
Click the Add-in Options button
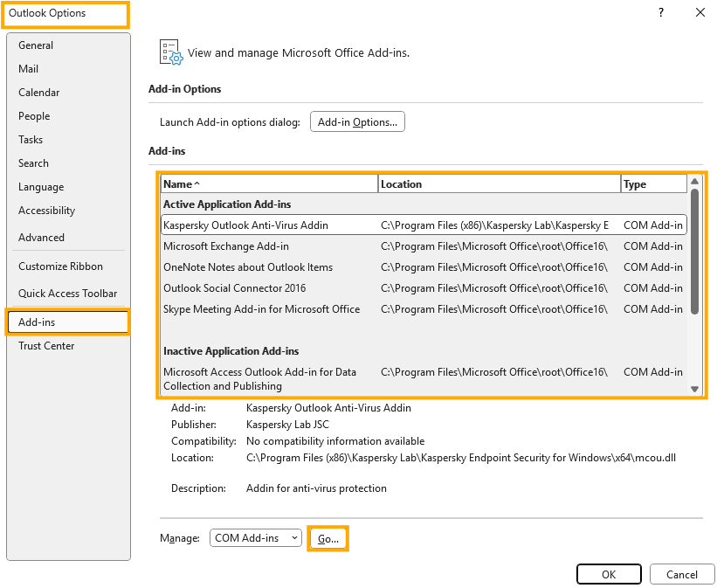[357, 121]
